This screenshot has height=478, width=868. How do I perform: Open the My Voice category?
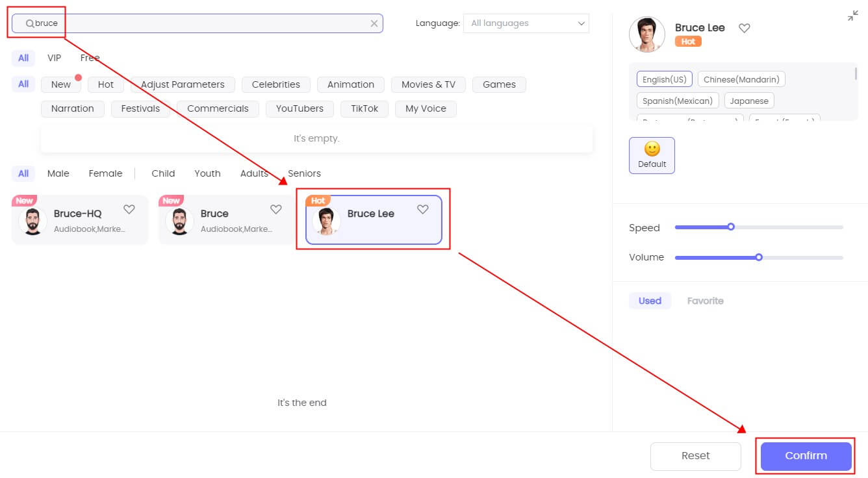426,108
